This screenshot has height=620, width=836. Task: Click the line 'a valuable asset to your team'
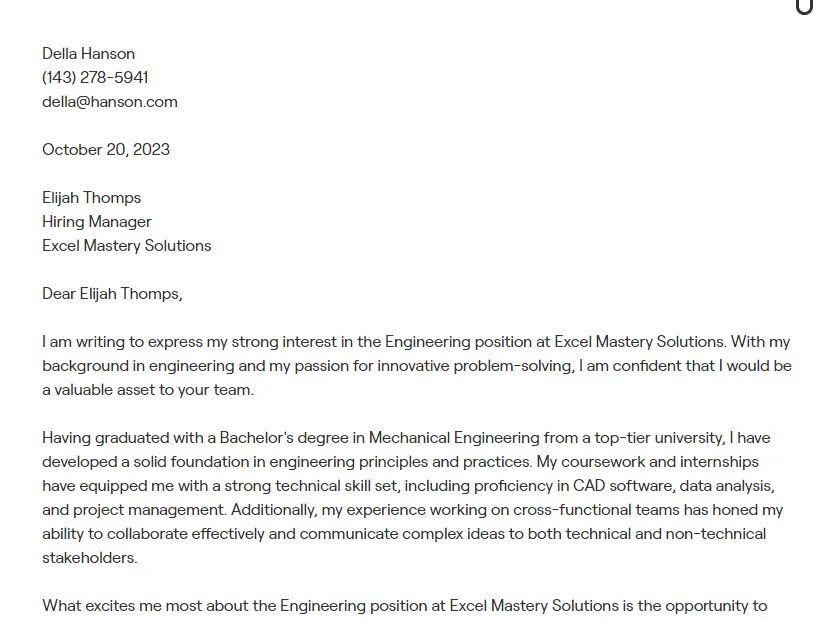(x=148, y=390)
